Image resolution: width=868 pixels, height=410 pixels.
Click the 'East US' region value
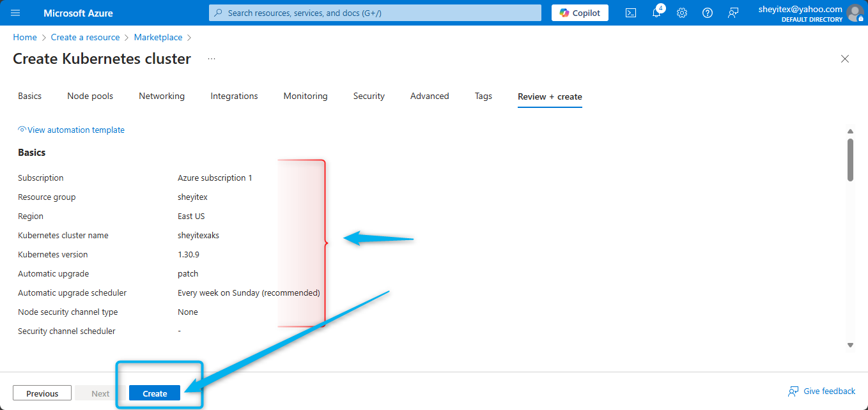coord(191,216)
